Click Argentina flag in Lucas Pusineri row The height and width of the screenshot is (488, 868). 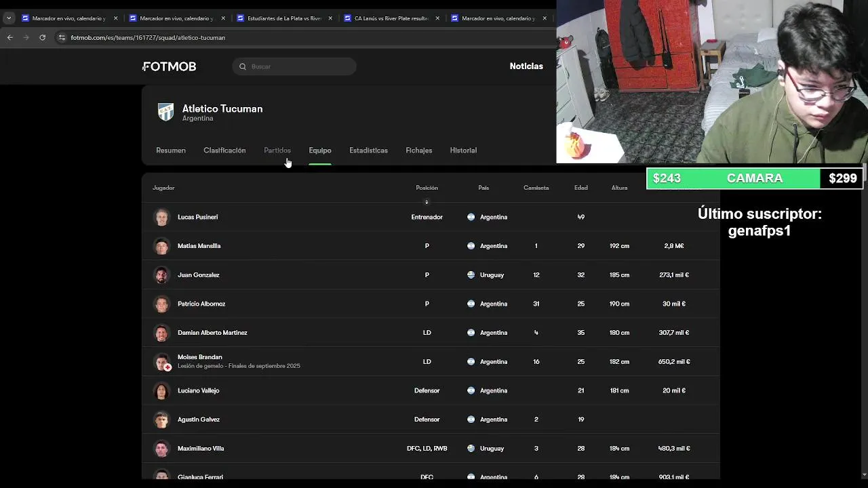(x=471, y=217)
